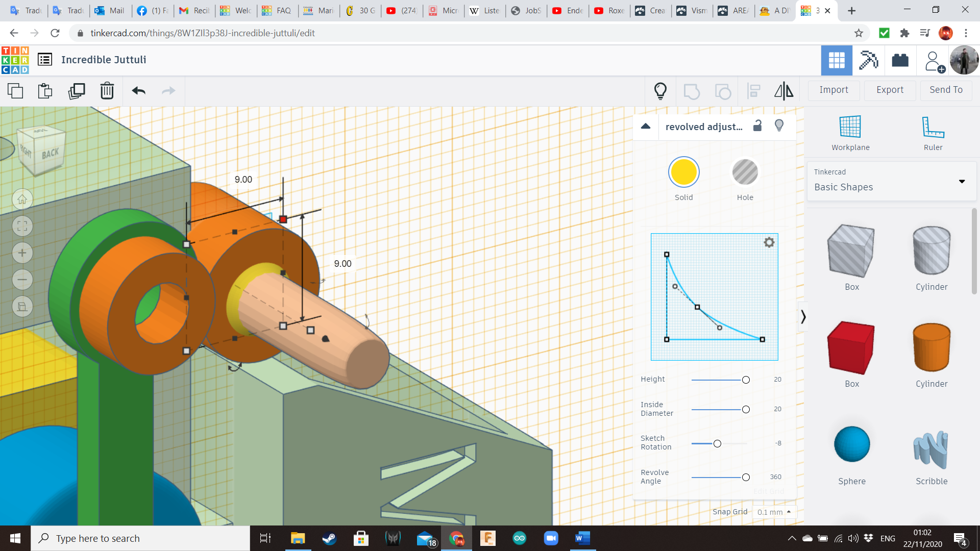Click the Revolve Angle slider handle
This screenshot has width=980, height=551.
pyautogui.click(x=746, y=478)
